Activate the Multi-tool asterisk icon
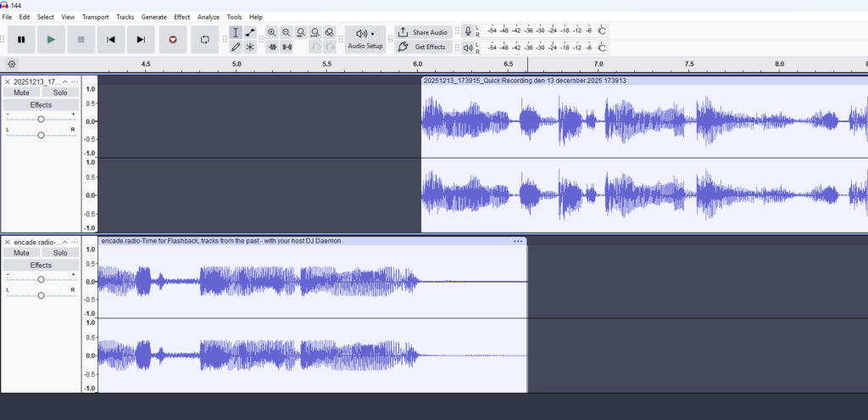868x420 pixels. (x=250, y=47)
